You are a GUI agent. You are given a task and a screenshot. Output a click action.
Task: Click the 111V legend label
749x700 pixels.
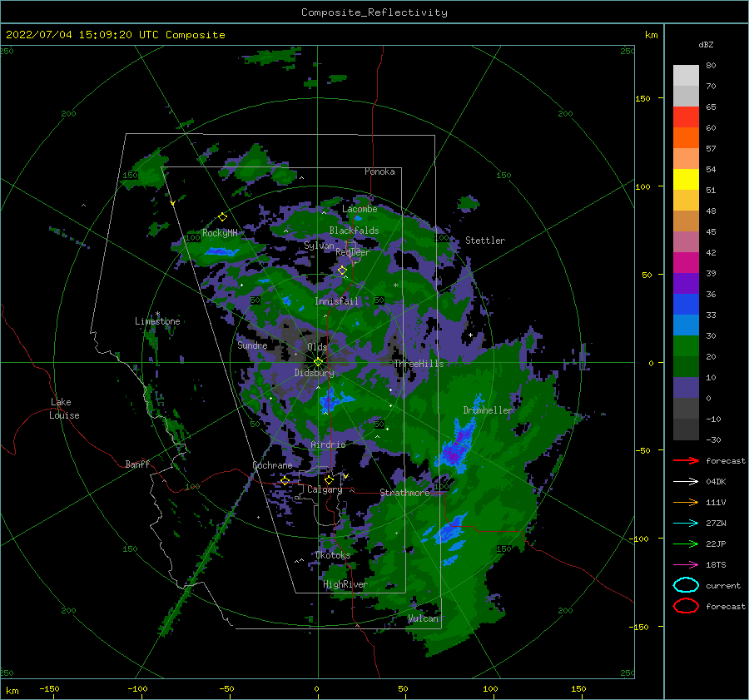pos(716,502)
